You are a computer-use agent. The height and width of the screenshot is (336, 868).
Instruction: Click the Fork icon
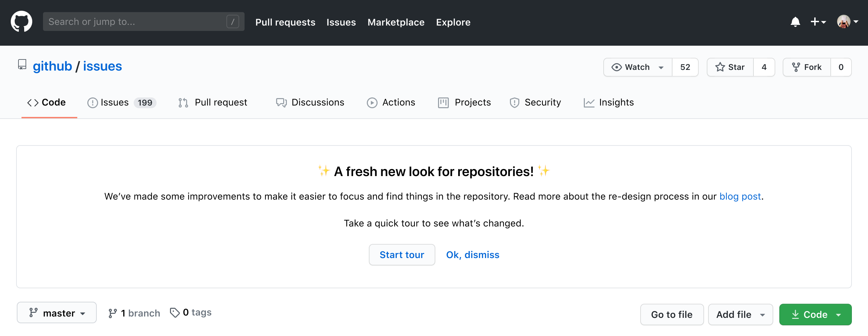click(796, 68)
